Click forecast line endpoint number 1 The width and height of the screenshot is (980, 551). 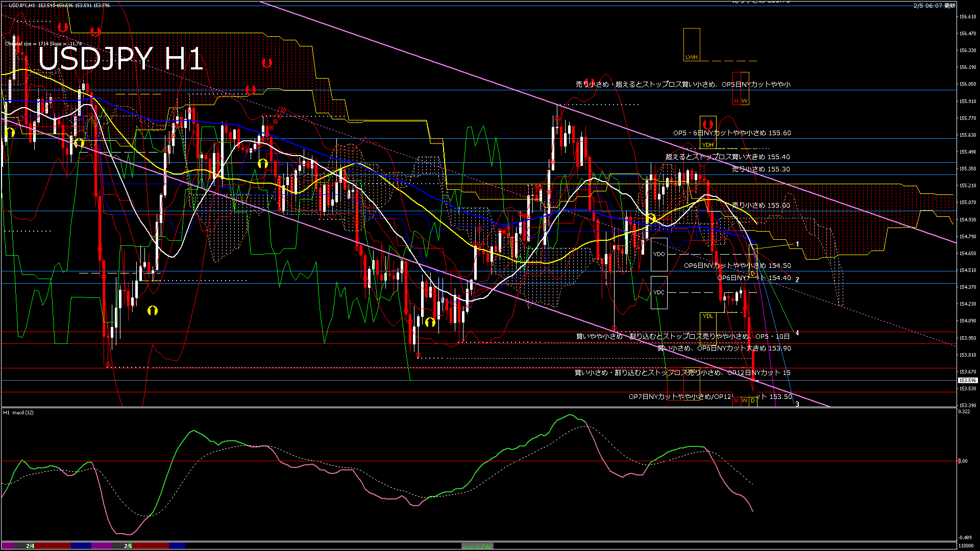pyautogui.click(x=797, y=244)
